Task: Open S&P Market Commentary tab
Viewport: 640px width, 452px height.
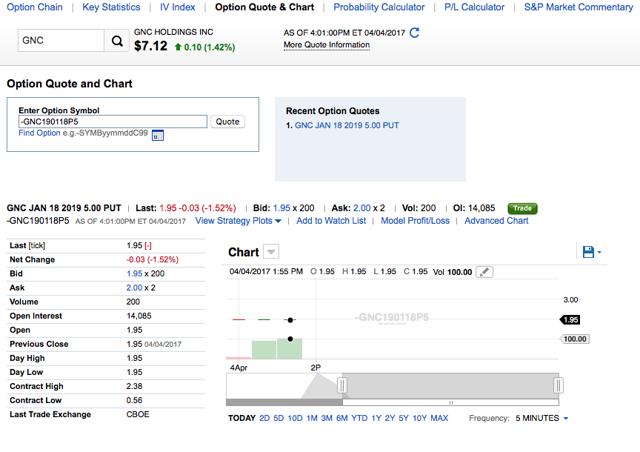Action: (x=578, y=7)
